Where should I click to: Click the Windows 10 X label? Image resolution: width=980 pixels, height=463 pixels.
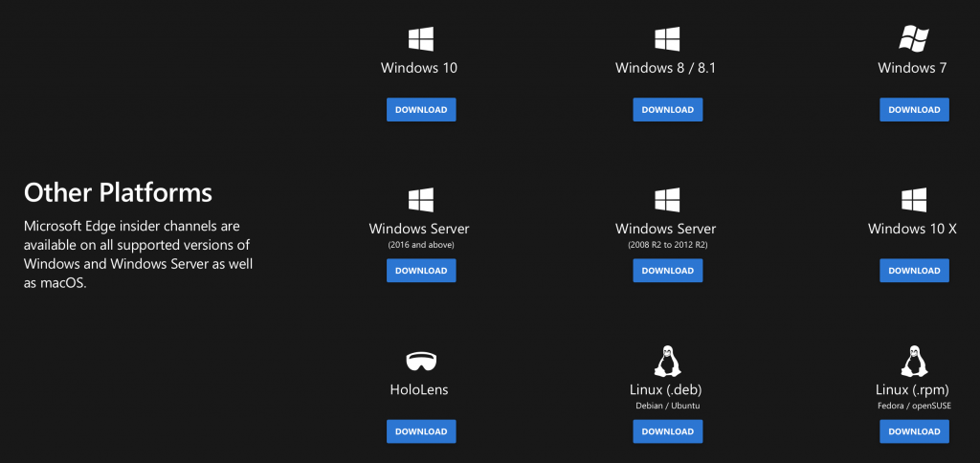[x=912, y=229]
